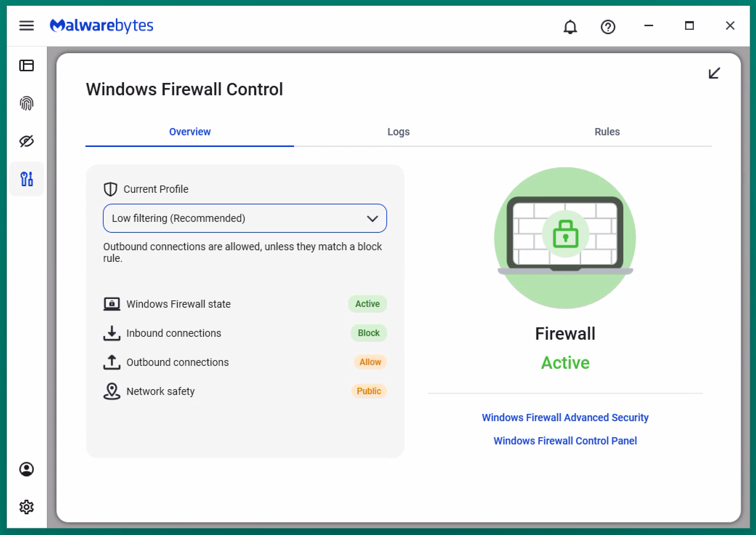
Task: Select the tools icon in sidebar
Action: pos(27,179)
